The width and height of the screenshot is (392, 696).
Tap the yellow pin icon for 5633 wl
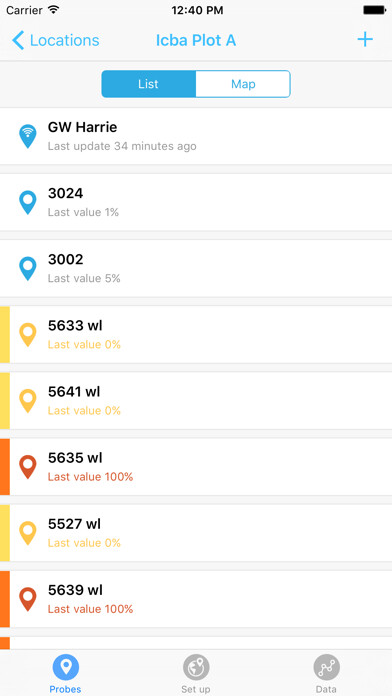[x=28, y=335]
